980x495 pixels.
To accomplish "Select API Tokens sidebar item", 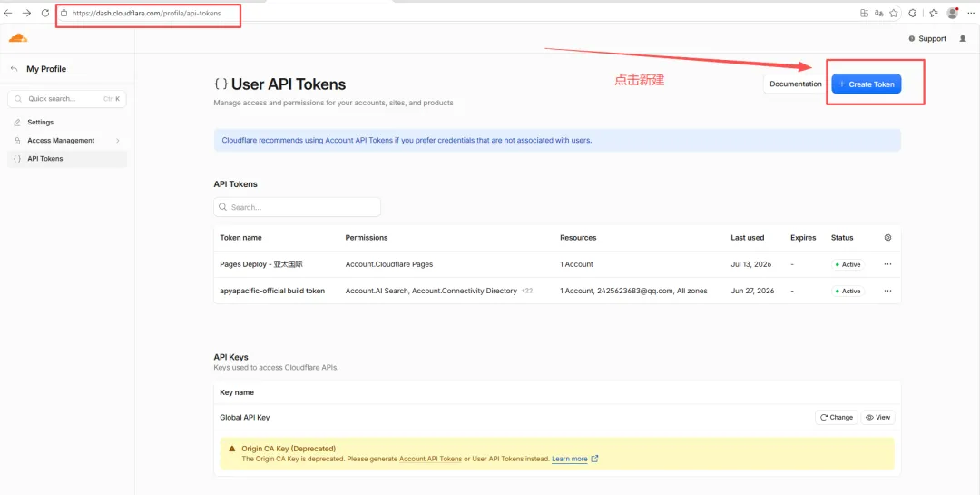I will click(x=67, y=159).
